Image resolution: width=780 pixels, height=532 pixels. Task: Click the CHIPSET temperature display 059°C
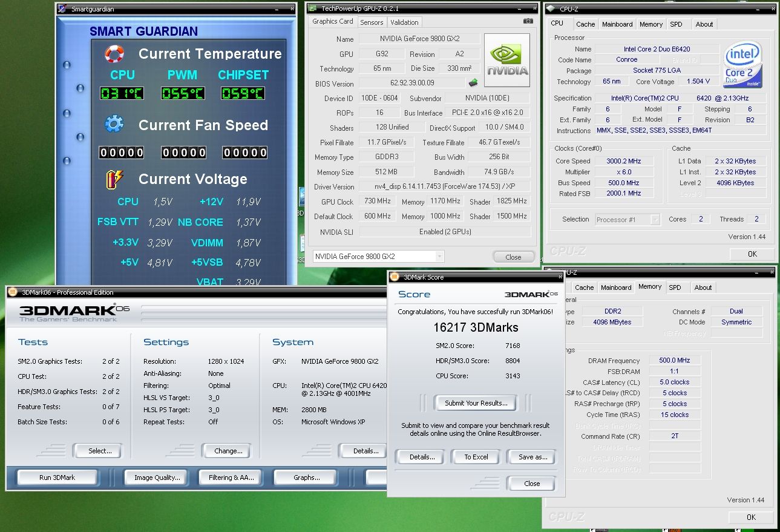(x=243, y=94)
